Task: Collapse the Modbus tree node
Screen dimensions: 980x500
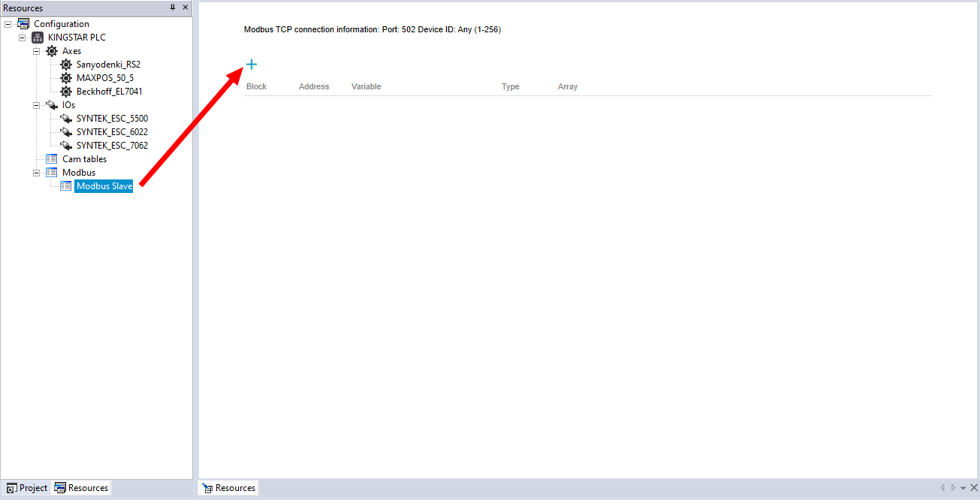Action: click(x=37, y=173)
